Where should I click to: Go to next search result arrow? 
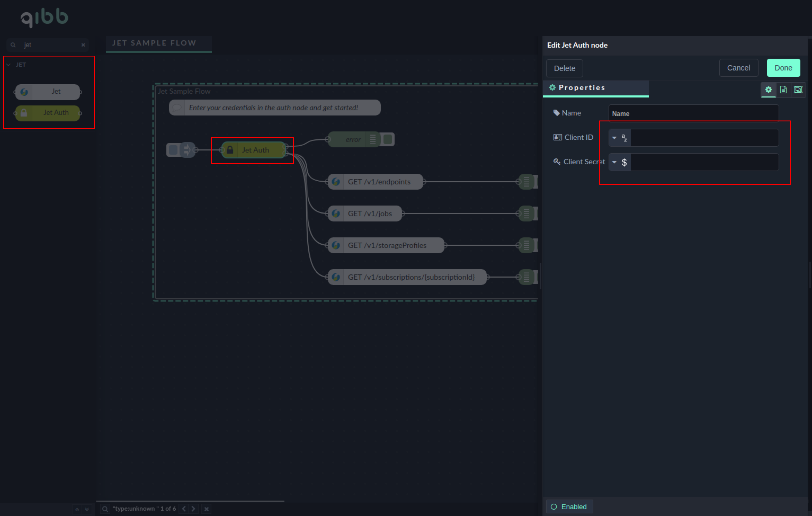(194, 509)
